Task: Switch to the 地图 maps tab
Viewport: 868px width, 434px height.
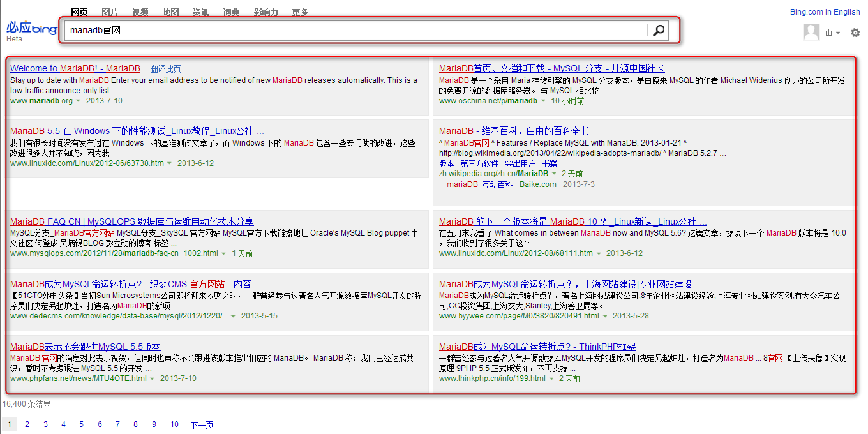Action: (x=170, y=12)
